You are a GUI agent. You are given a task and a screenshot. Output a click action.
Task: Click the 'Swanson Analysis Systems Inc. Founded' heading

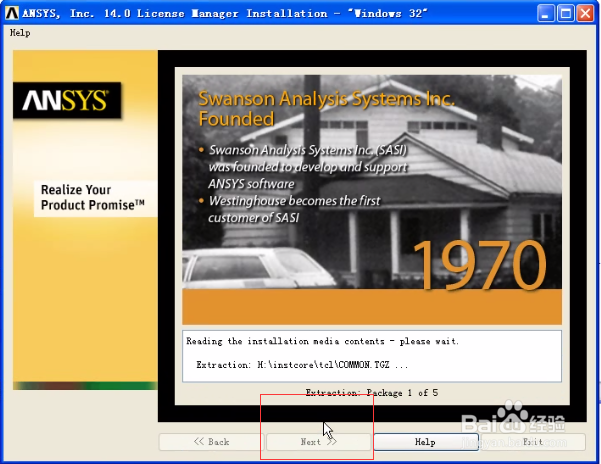click(327, 108)
